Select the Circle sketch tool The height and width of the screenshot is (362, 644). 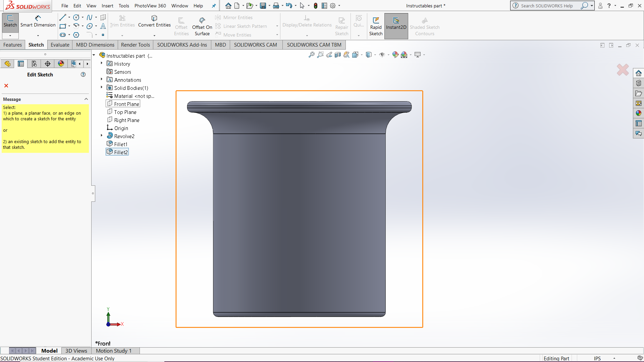point(76,17)
